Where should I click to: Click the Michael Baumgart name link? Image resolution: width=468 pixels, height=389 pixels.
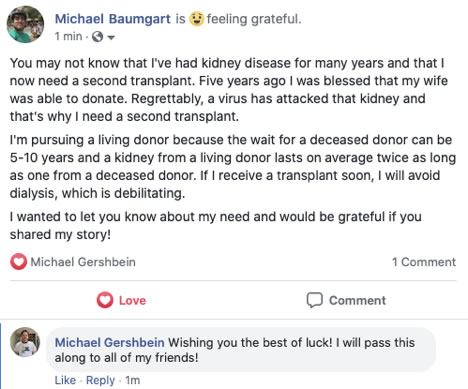(x=113, y=19)
